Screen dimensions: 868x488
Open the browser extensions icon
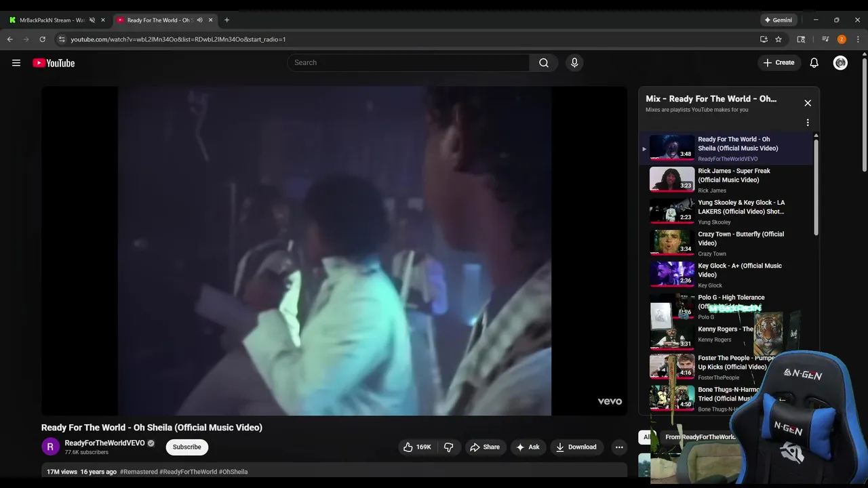801,39
